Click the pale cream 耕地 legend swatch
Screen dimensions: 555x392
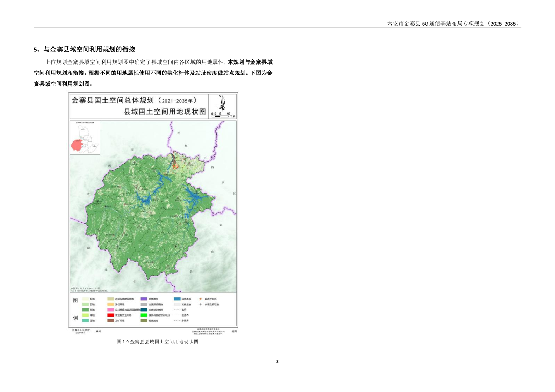point(85,299)
